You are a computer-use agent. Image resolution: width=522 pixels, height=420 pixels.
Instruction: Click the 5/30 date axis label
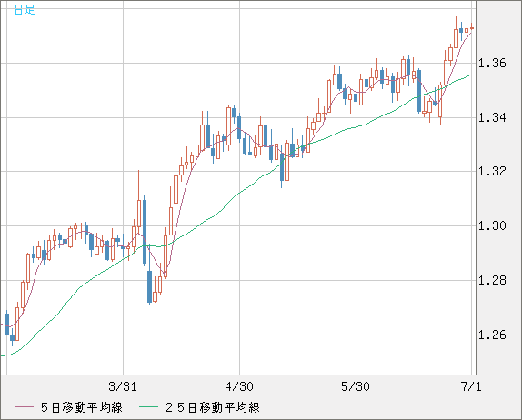pyautogui.click(x=356, y=386)
